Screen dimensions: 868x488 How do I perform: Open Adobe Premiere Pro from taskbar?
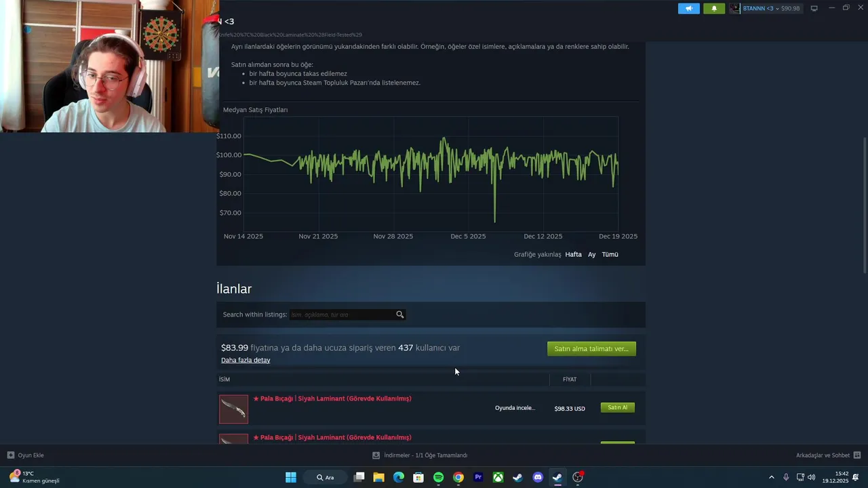click(478, 477)
